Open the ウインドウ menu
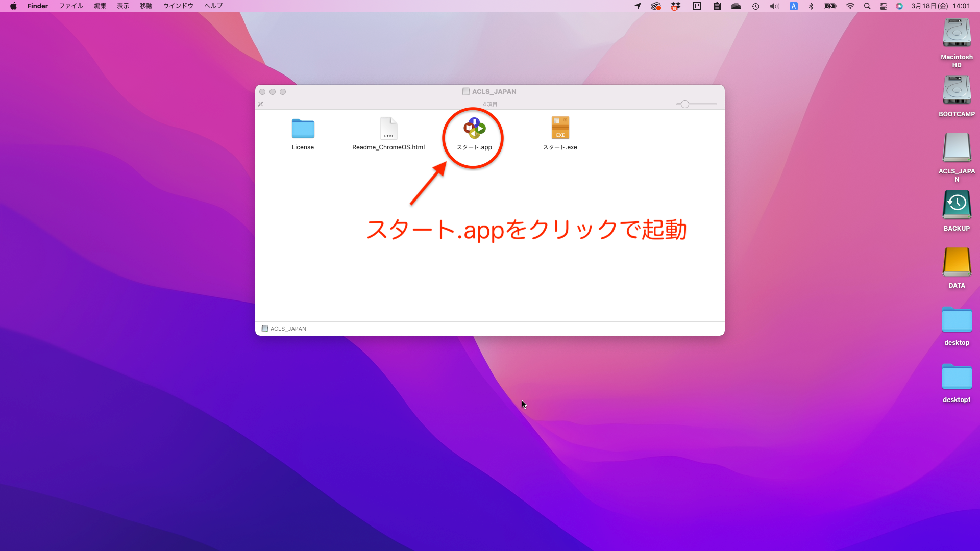Screen dimensions: 980x551 178,6
